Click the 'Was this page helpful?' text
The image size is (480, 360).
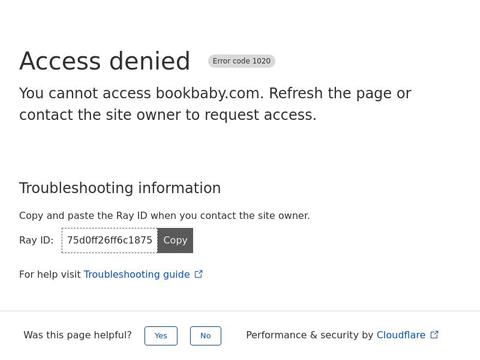78,335
